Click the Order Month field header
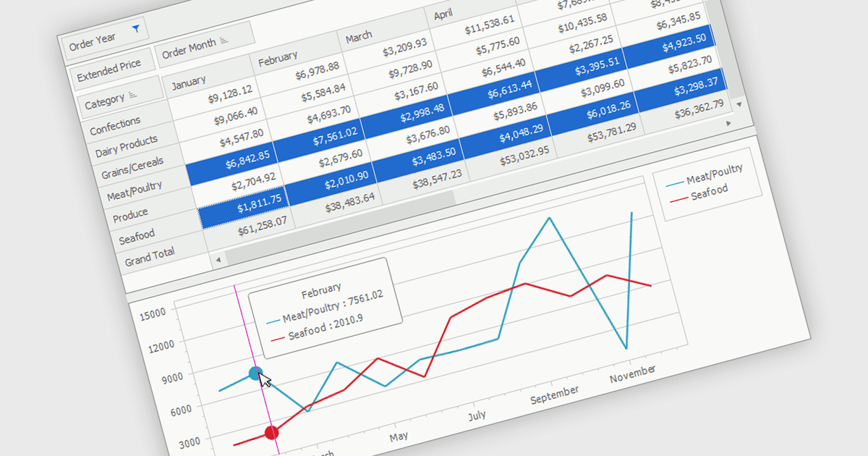The width and height of the screenshot is (868, 456). 204,45
